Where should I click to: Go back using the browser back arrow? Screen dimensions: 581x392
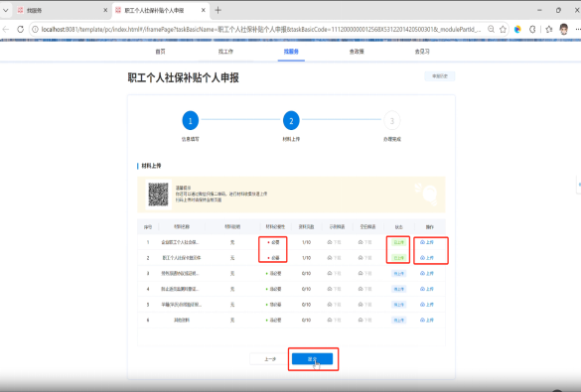(6, 29)
